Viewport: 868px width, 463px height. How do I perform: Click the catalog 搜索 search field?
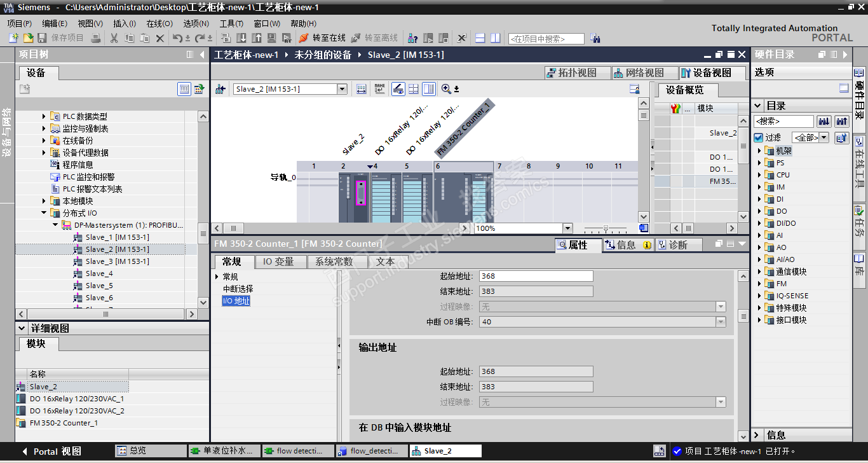click(x=783, y=121)
